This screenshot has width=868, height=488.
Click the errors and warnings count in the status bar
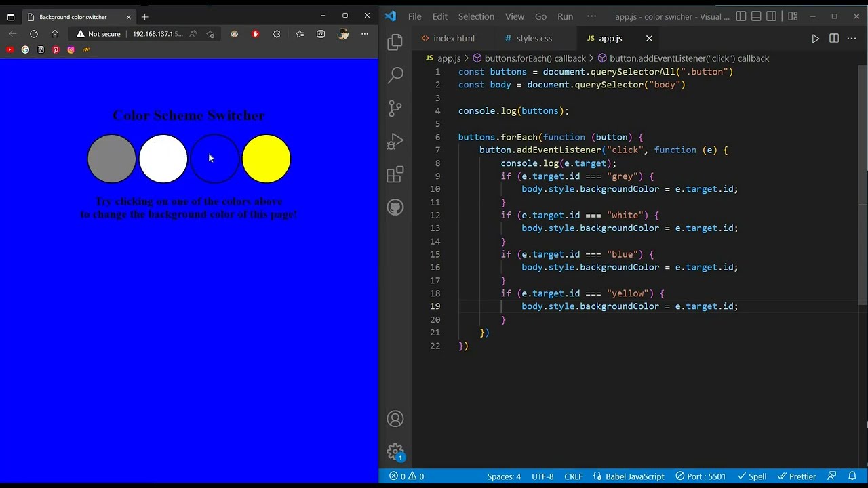point(406,476)
